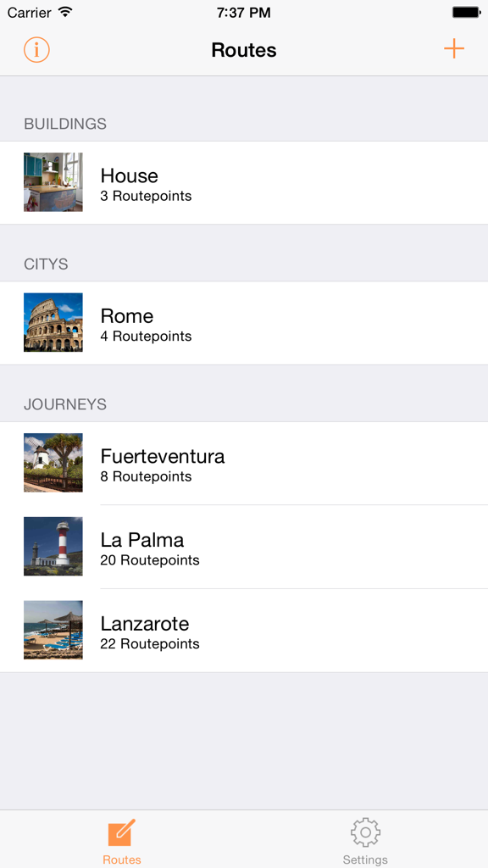Tap the battery icon in the status bar
Viewport: 488px width, 868px height.
click(465, 13)
